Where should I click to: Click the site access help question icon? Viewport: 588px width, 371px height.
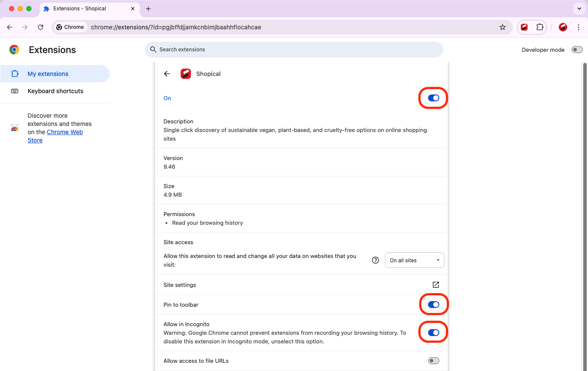[x=375, y=260]
